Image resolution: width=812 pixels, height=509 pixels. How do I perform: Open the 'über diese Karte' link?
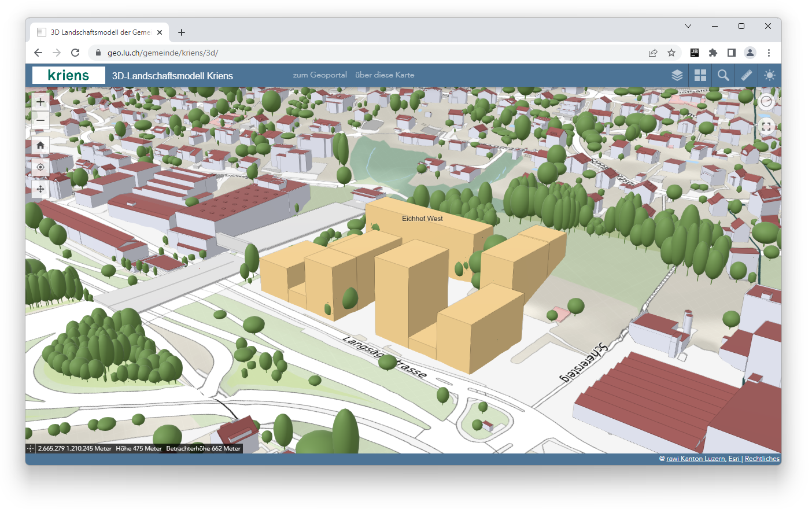(x=385, y=75)
